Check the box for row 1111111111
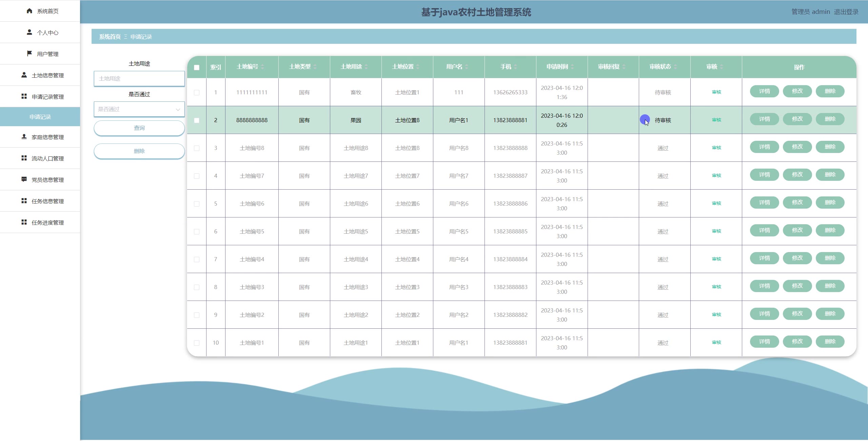 click(x=197, y=92)
